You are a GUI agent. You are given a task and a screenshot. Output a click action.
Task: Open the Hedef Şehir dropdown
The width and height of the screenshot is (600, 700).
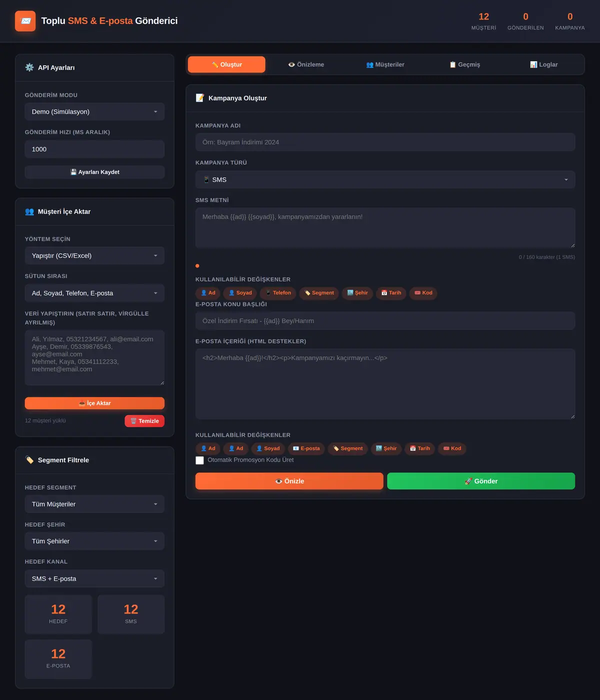(94, 541)
